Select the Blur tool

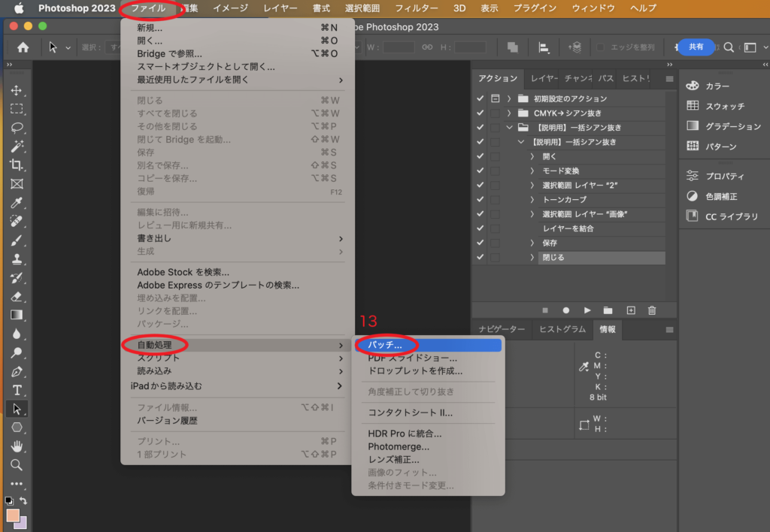(17, 334)
